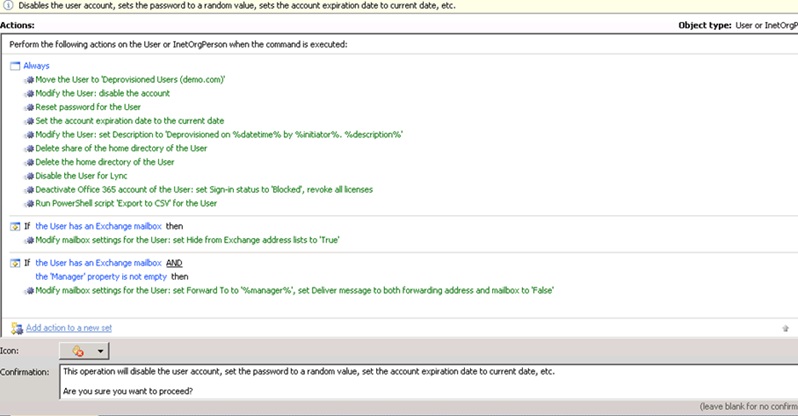
Task: Open the Icon picker dropdown arrow
Action: pyautogui.click(x=100, y=351)
